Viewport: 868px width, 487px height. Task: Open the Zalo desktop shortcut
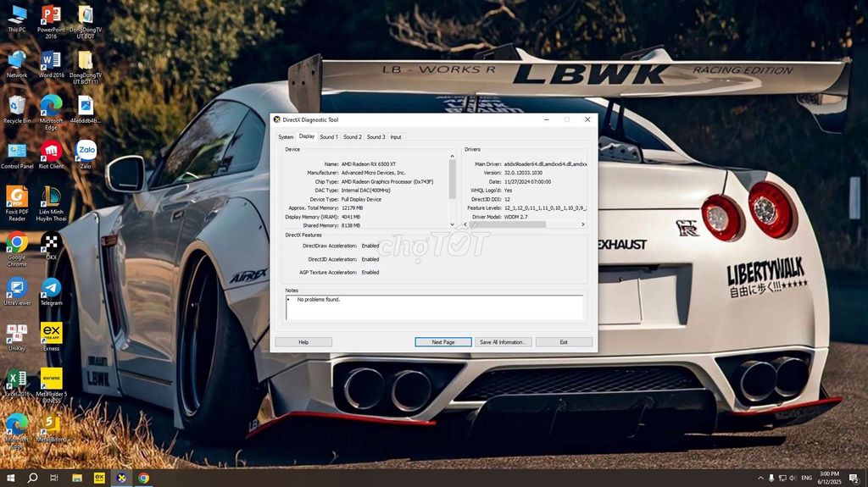86,155
